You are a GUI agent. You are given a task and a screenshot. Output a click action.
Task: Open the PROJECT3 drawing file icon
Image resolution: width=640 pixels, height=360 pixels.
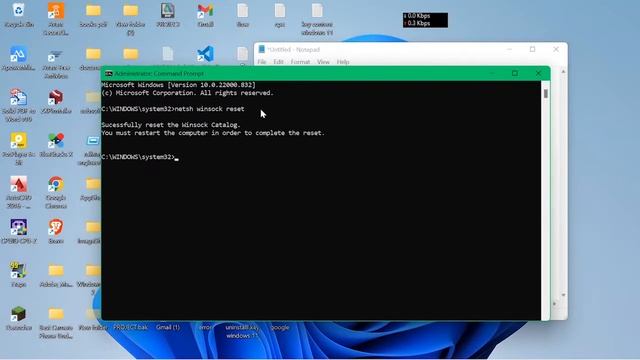coord(168,11)
